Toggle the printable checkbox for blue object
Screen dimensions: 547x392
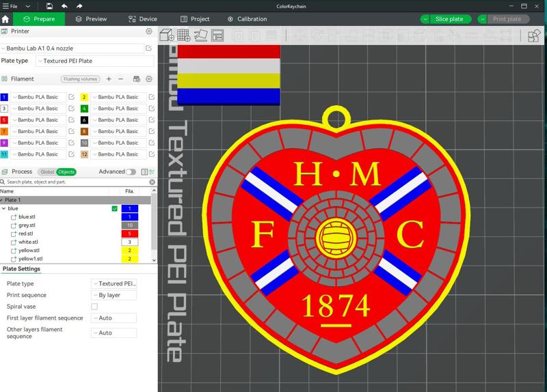tap(114, 208)
